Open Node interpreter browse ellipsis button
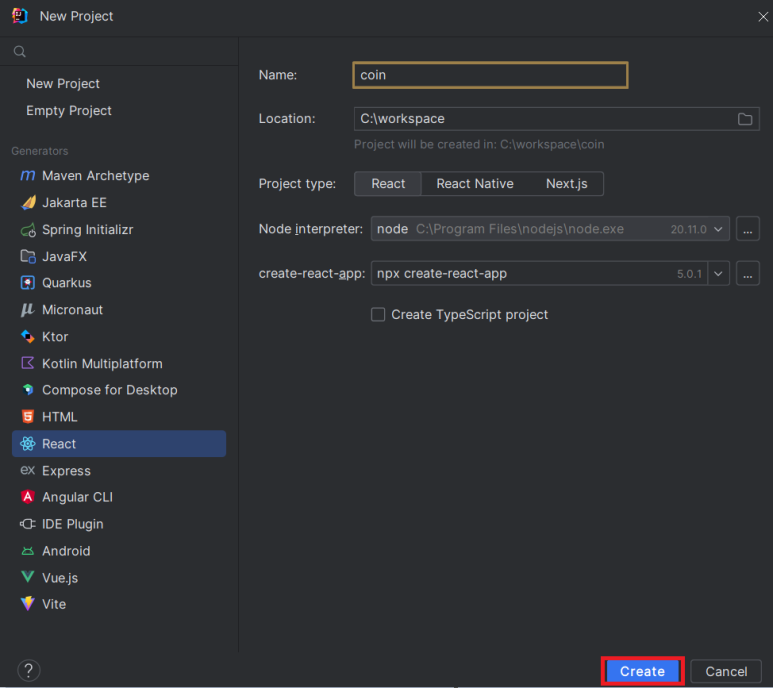This screenshot has height=688, width=773. (x=748, y=229)
